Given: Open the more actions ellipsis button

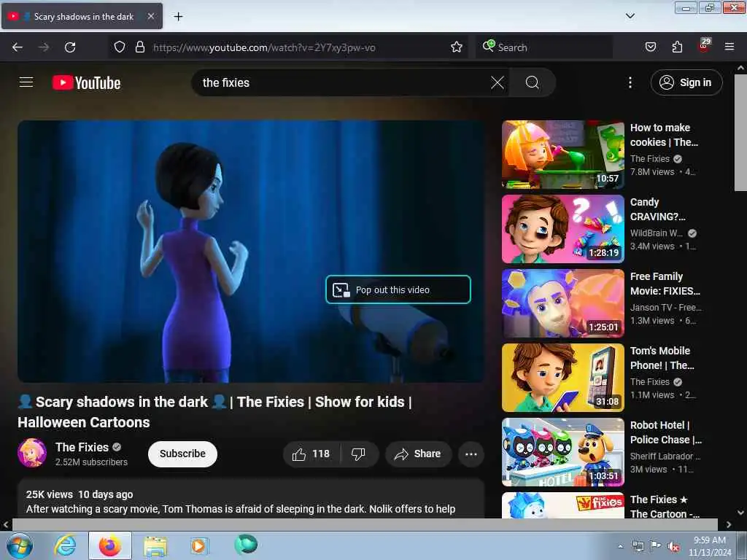Looking at the screenshot, I should (x=471, y=454).
